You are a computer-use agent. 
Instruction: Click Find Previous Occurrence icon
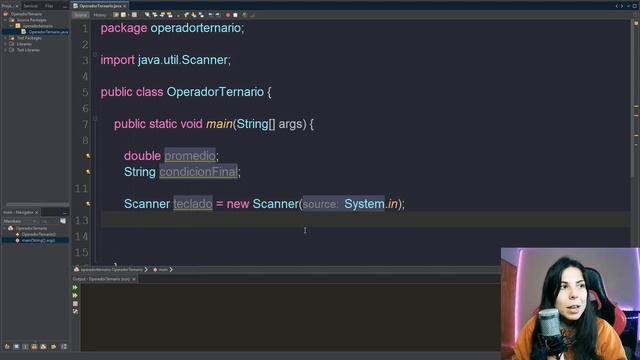tap(154, 15)
